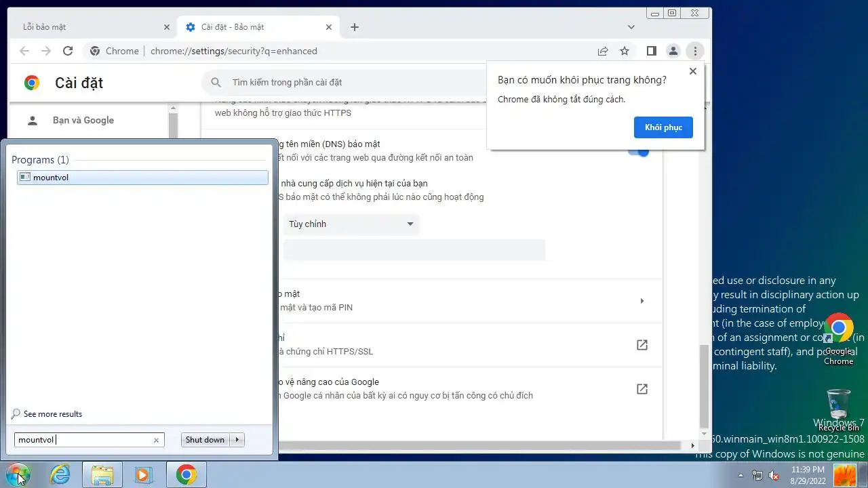Share this page via the share icon
Screen dimensions: 868x488
[x=603, y=51]
